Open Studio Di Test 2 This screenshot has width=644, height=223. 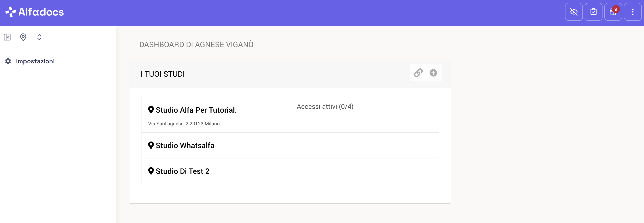tap(290, 171)
